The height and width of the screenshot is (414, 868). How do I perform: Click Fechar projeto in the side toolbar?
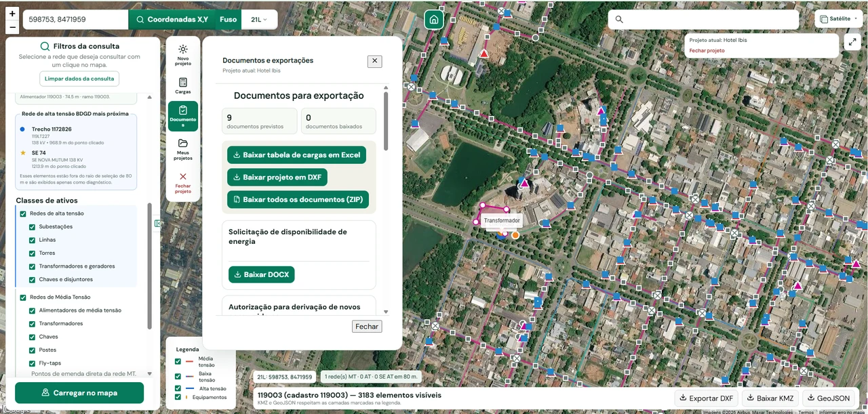pos(183,183)
